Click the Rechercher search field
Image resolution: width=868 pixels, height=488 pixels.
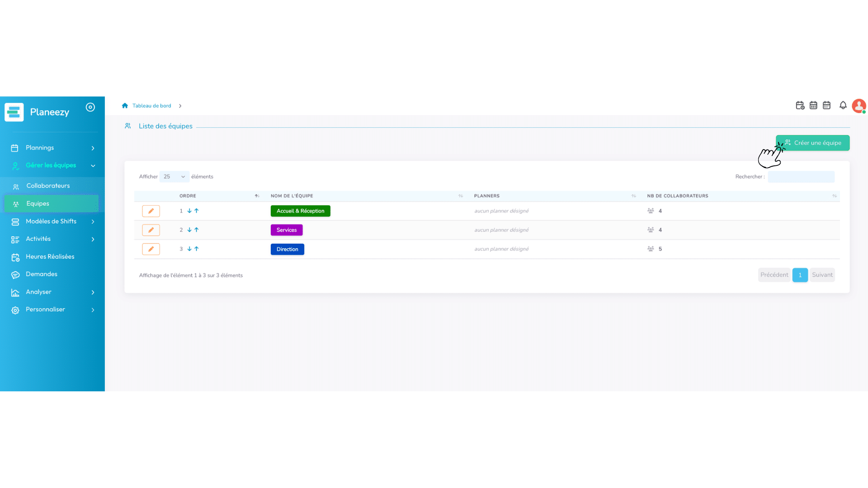801,177
